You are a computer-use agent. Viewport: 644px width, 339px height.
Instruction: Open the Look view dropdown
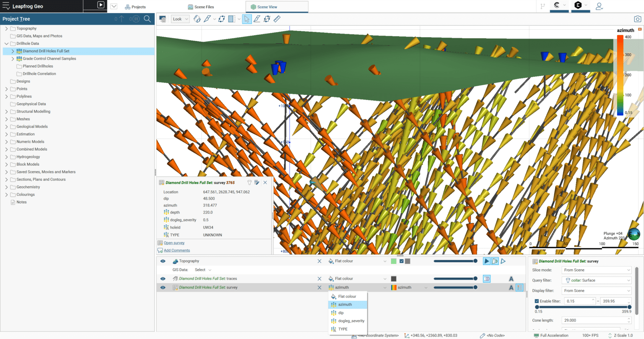pos(180,19)
